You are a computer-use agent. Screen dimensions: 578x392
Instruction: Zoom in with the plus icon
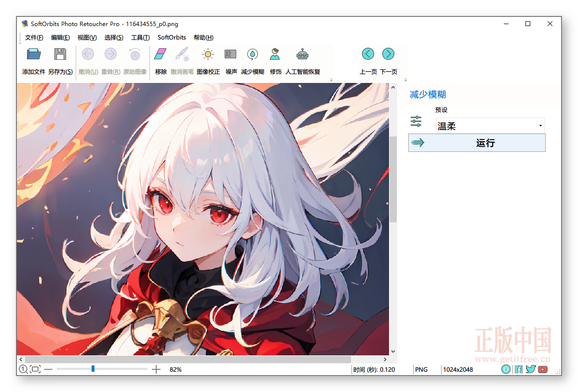click(156, 369)
